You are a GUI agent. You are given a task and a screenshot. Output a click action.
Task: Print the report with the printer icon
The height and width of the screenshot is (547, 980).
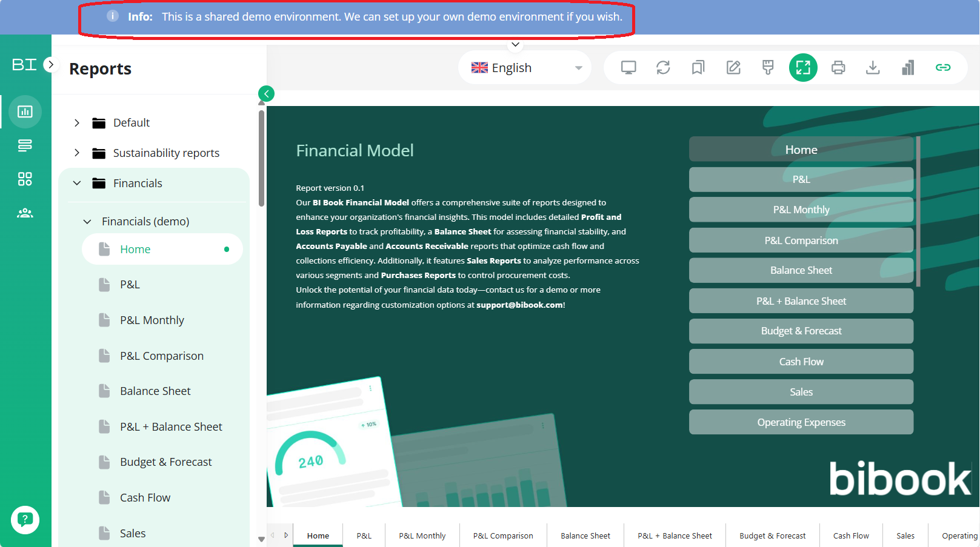[x=838, y=67]
